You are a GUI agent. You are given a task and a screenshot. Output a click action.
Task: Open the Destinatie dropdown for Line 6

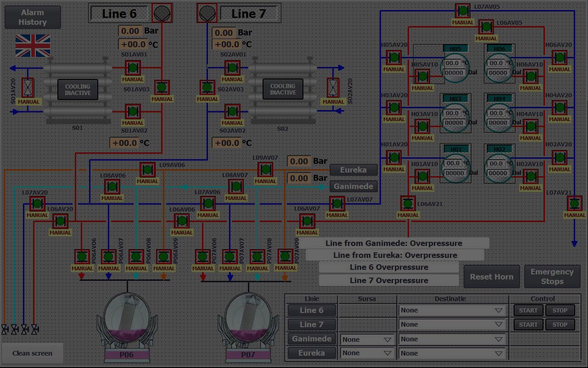452,310
